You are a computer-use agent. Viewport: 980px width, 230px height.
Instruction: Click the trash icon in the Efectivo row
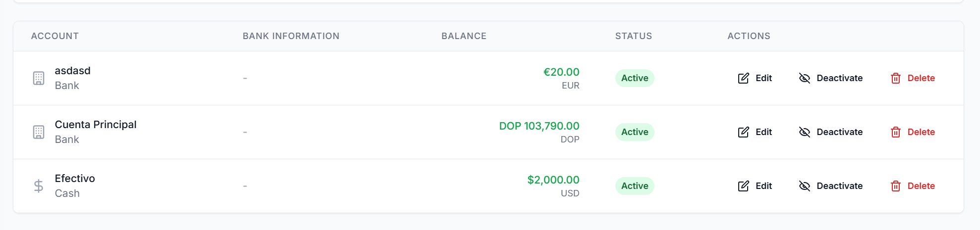(x=895, y=186)
